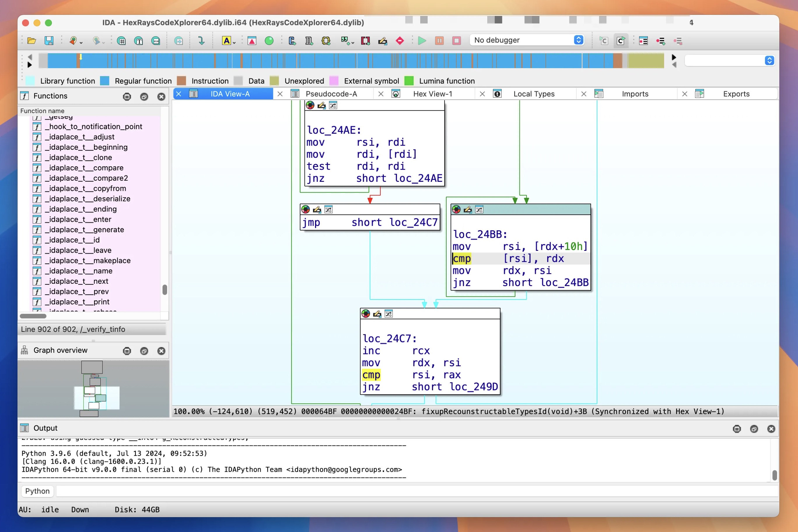Viewport: 798px width, 532px height.
Task: Click the Open file folder icon
Action: pyautogui.click(x=32, y=41)
